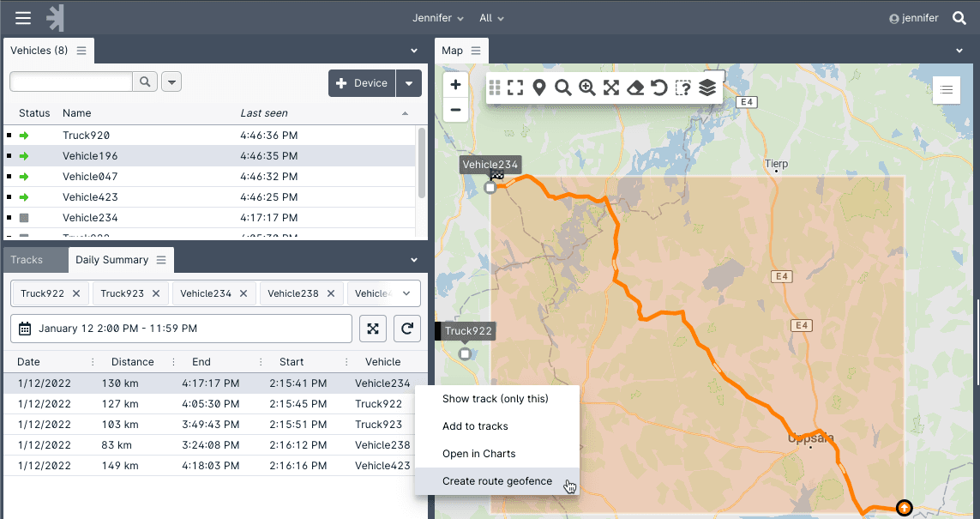This screenshot has width=980, height=519.
Task: Click the undo arrow in map toolbar
Action: click(x=659, y=88)
